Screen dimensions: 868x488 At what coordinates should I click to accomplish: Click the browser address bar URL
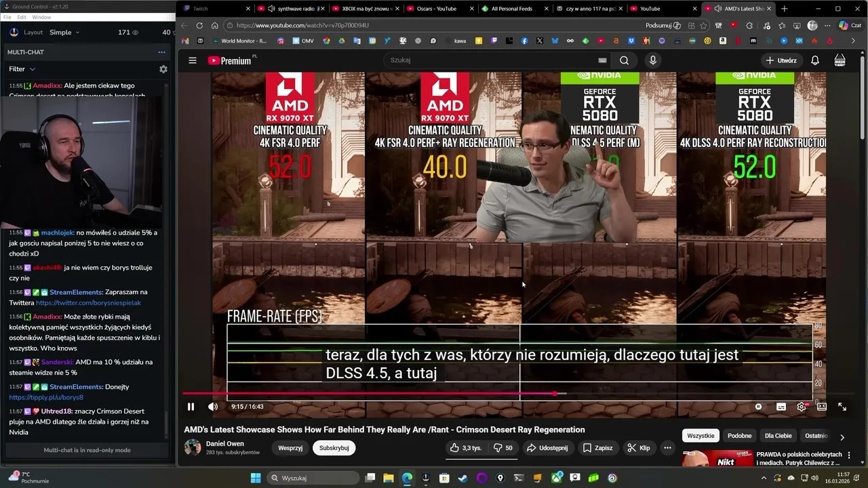(x=302, y=26)
